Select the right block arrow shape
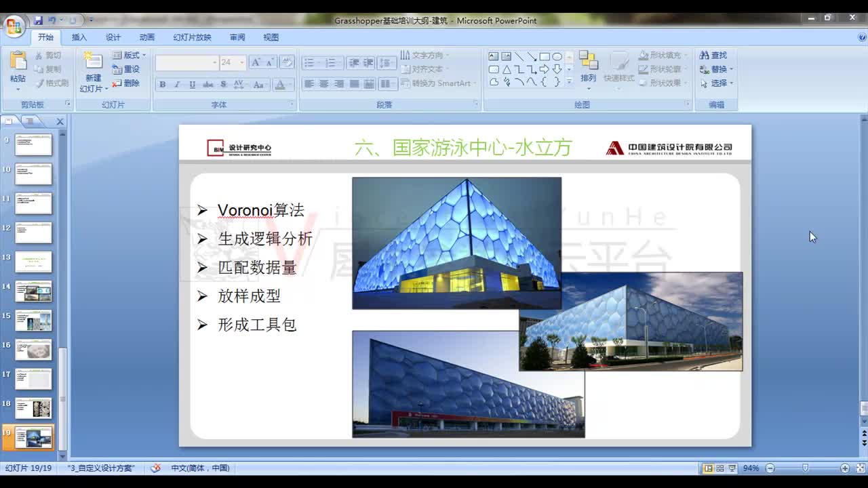The height and width of the screenshot is (488, 868). [x=545, y=69]
